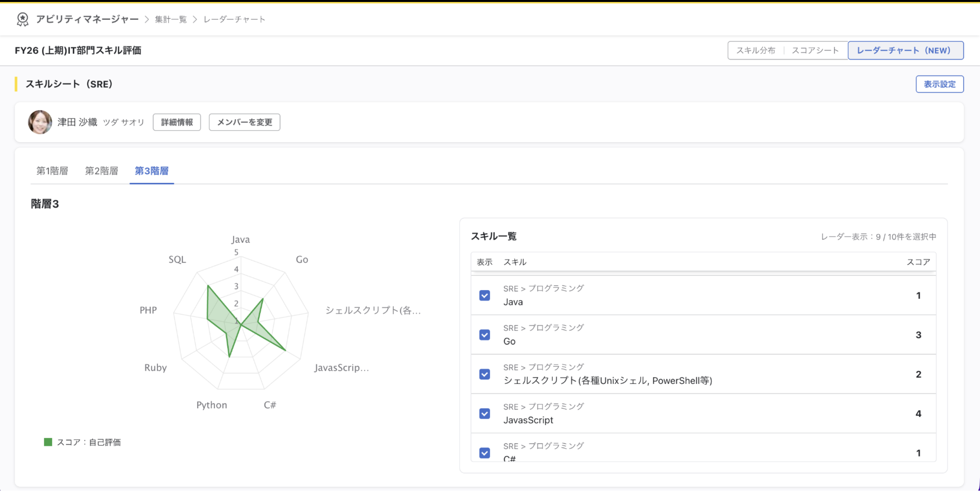
Task: Click the メンバーを変更 button
Action: click(x=245, y=122)
